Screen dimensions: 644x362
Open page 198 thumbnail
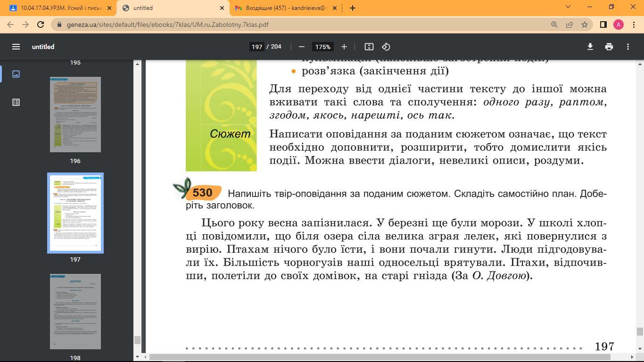tap(75, 312)
